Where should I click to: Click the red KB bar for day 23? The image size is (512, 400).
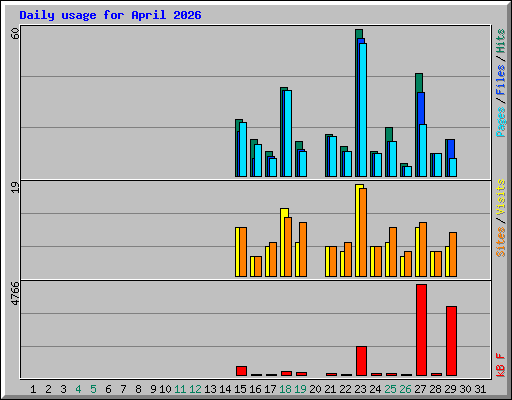pyautogui.click(x=361, y=361)
